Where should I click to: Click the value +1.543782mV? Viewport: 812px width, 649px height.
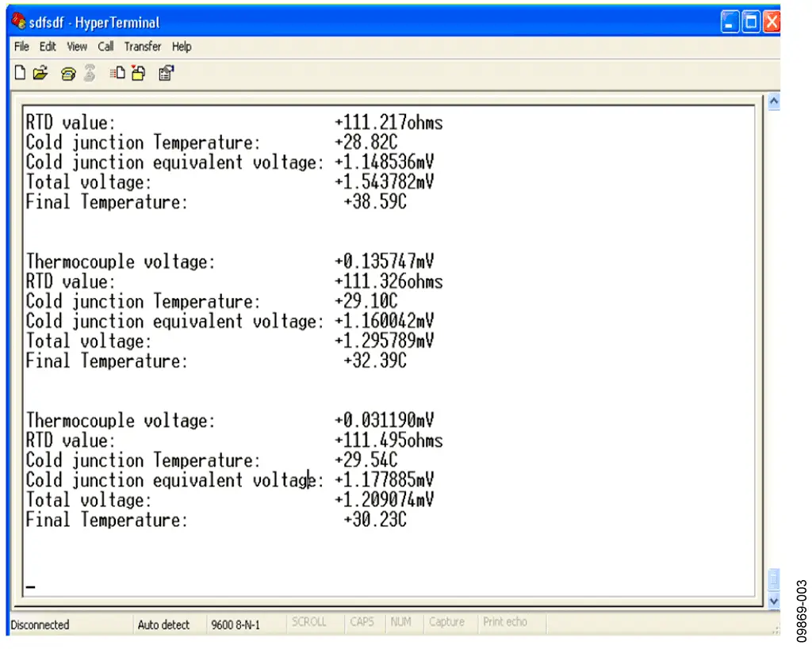(x=384, y=181)
